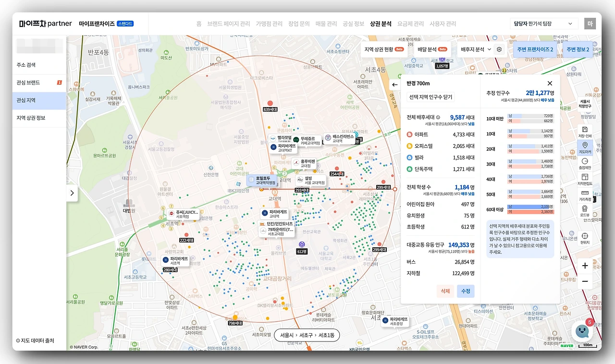Toggle 서울시 직장인구 map layer
The width and height of the screenshot is (615, 364).
[585, 104]
